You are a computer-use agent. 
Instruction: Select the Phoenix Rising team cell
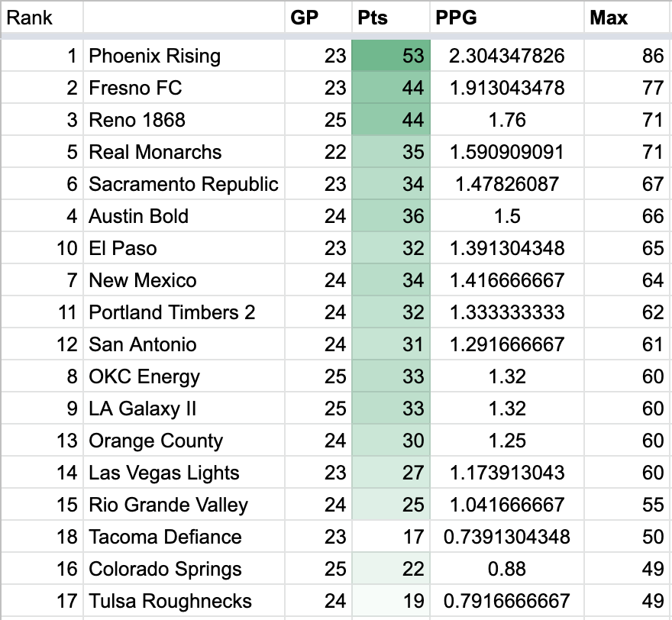pos(155,56)
